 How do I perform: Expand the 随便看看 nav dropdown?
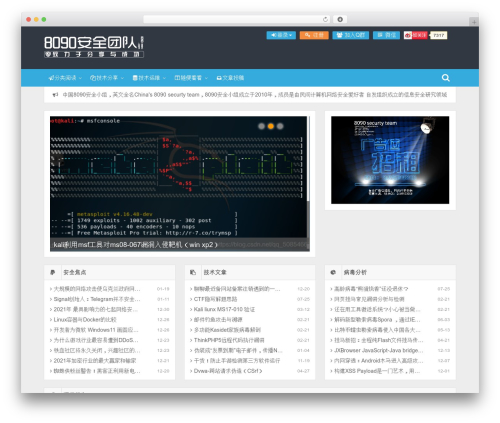point(191,78)
